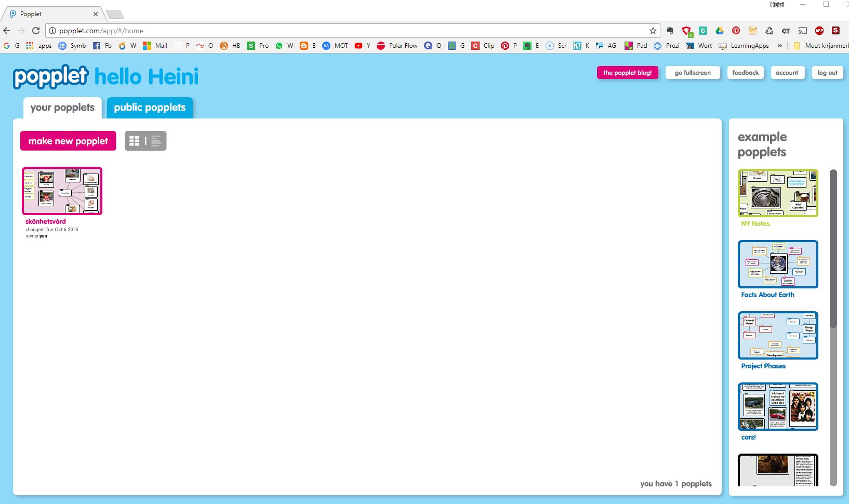849x504 pixels.
Task: Click the Pinterest extension icon
Action: click(736, 31)
